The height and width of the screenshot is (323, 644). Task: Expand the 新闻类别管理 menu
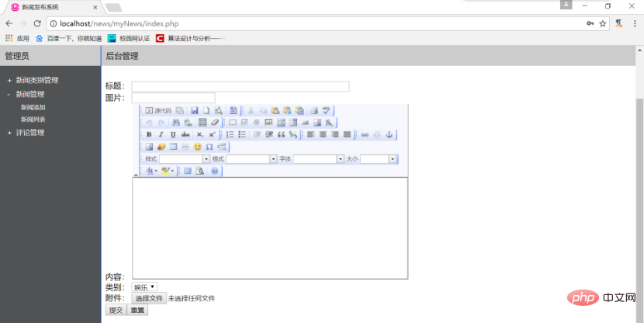point(37,81)
